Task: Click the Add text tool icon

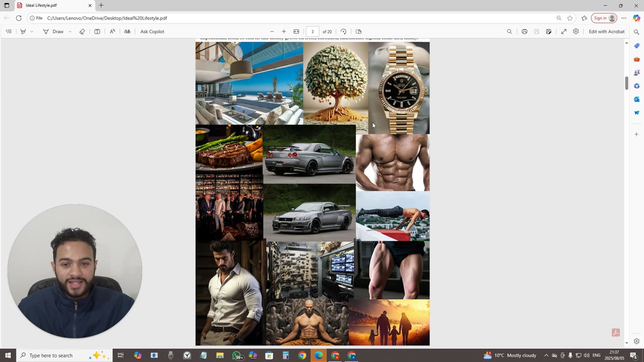Action: [97, 32]
